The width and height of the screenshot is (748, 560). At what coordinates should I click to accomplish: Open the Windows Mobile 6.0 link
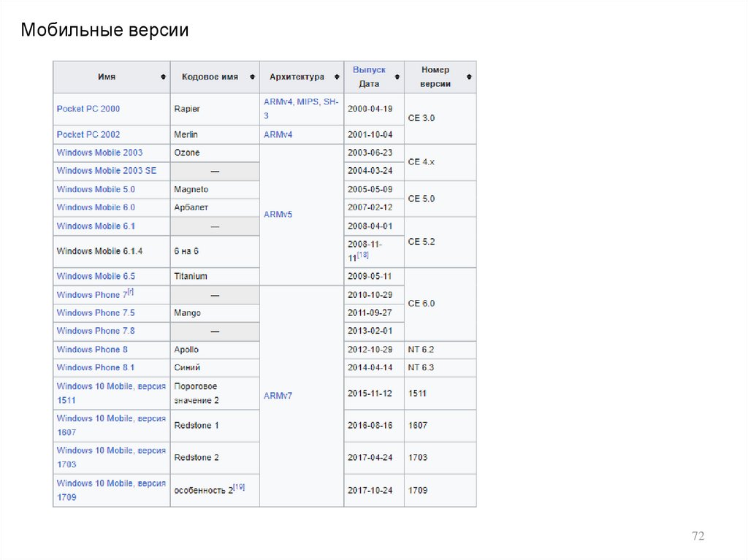[x=96, y=207]
